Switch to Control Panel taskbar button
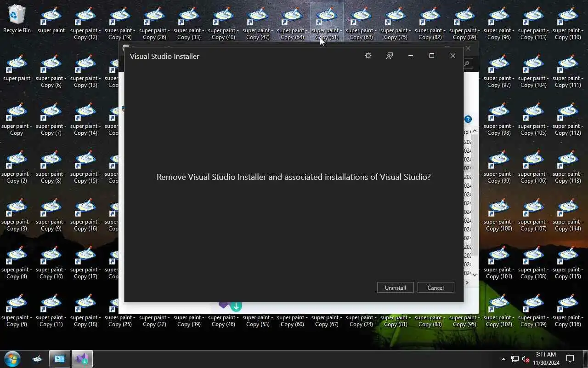588x368 pixels. point(60,359)
